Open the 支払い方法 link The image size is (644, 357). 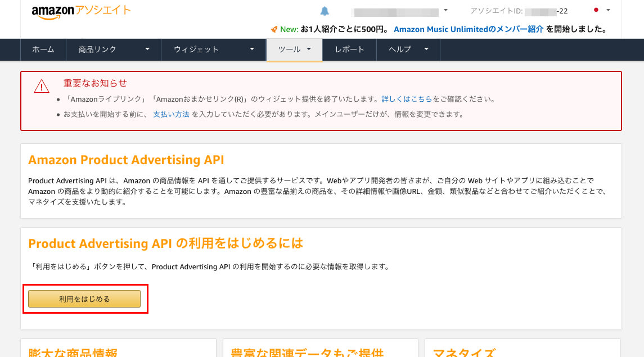(x=171, y=115)
